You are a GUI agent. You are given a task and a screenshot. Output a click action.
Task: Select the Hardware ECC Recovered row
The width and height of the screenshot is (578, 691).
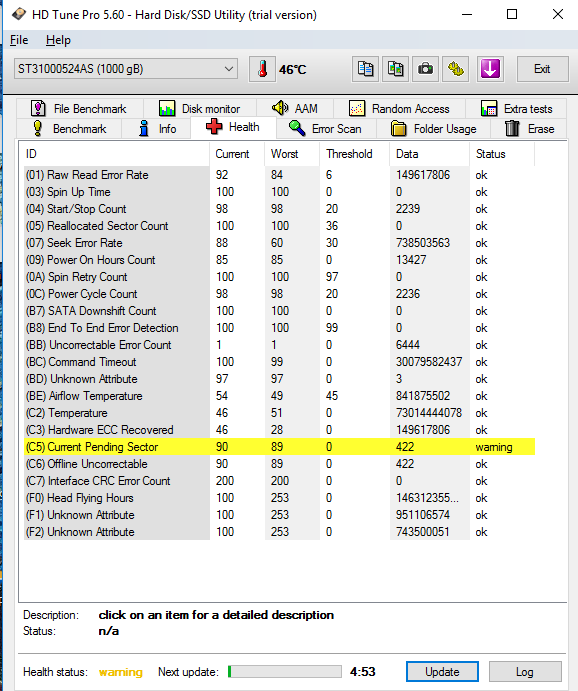pos(279,430)
